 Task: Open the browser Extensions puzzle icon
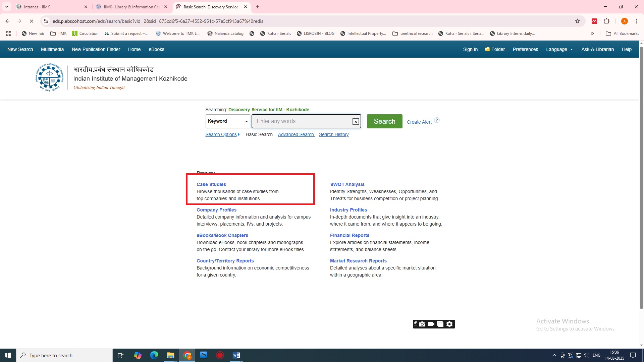pyautogui.click(x=606, y=21)
